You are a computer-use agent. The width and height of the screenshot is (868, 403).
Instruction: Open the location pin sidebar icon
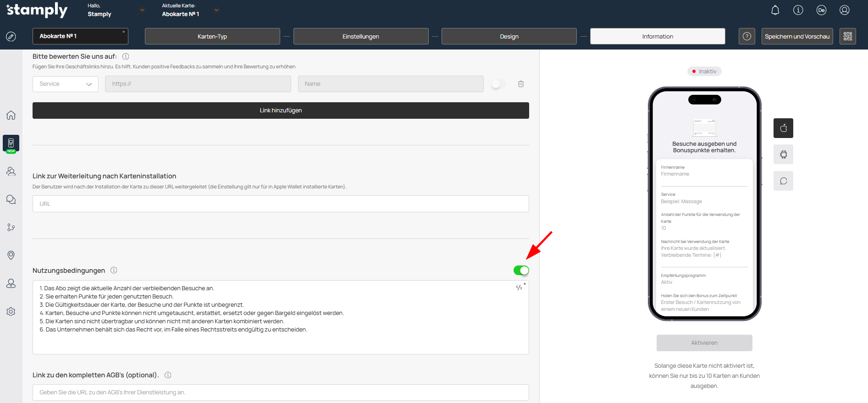tap(11, 255)
